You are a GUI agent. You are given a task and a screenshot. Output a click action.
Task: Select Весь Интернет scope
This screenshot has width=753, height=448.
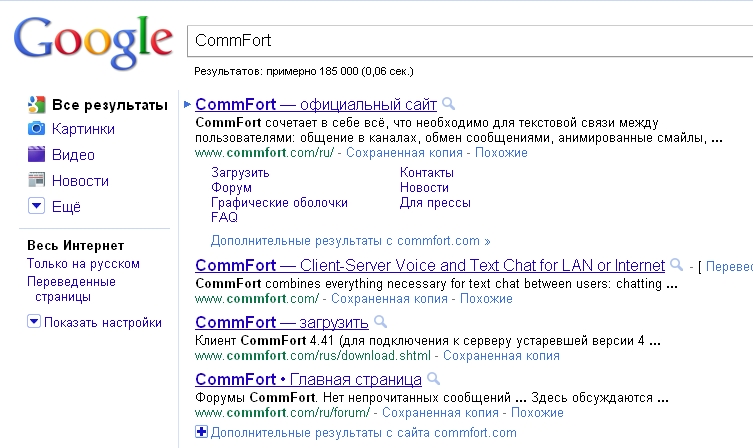(75, 245)
